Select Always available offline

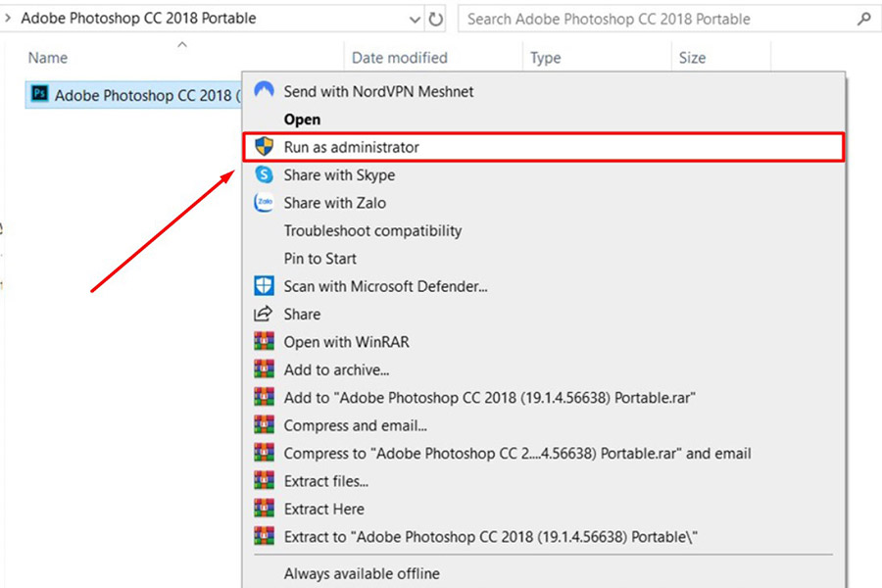(x=543, y=573)
